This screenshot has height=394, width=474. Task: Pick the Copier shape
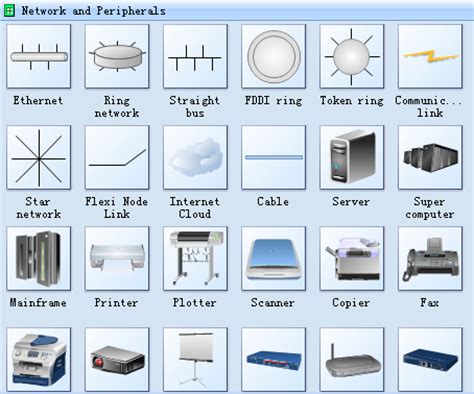[352, 259]
